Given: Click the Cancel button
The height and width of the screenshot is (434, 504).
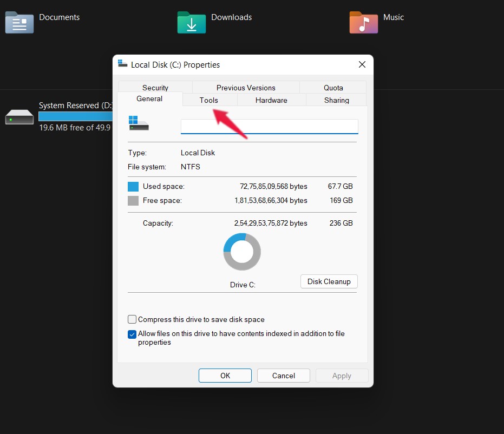Looking at the screenshot, I should (x=283, y=376).
